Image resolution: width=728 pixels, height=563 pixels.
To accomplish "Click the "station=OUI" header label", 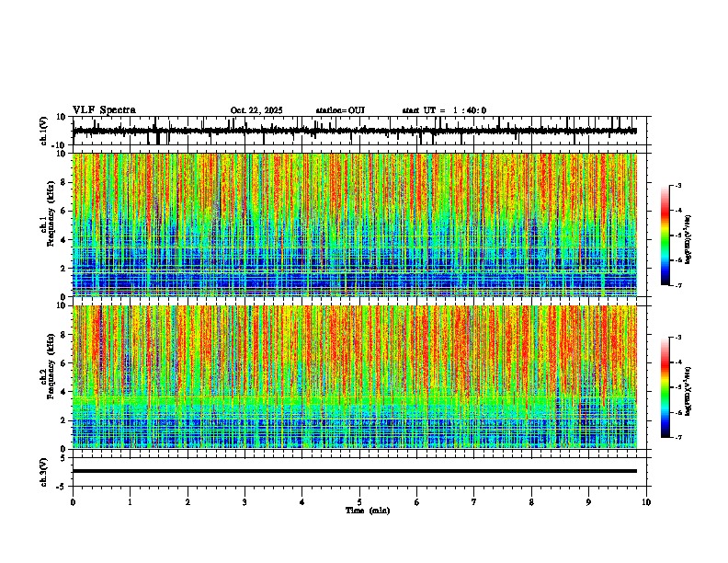I will [340, 110].
